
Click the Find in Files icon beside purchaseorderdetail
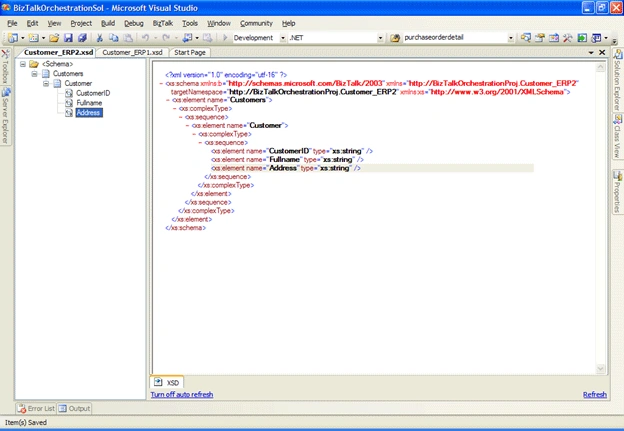coord(395,38)
